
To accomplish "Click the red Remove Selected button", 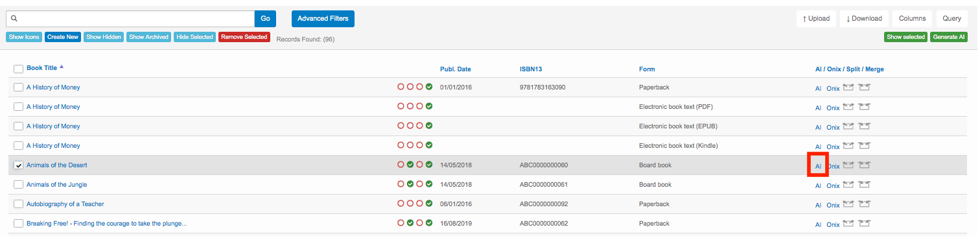I will pyautogui.click(x=244, y=37).
